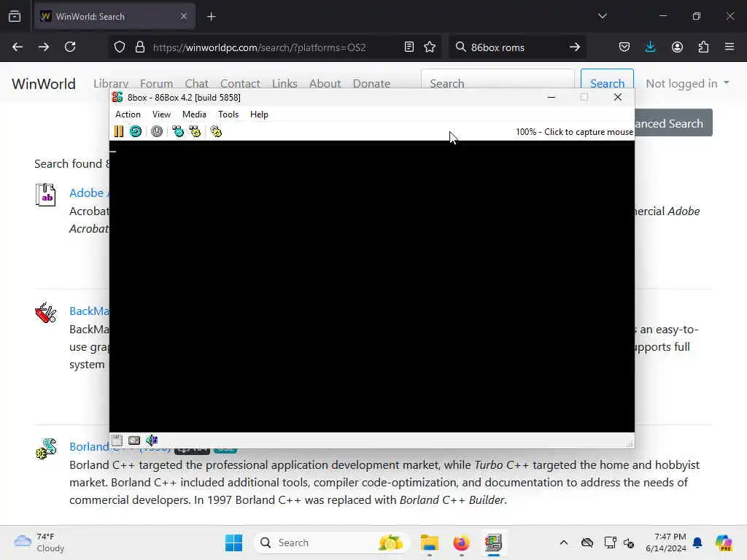Submit Firefox search with arrow button
Image resolution: width=747 pixels, height=560 pixels.
pos(575,47)
